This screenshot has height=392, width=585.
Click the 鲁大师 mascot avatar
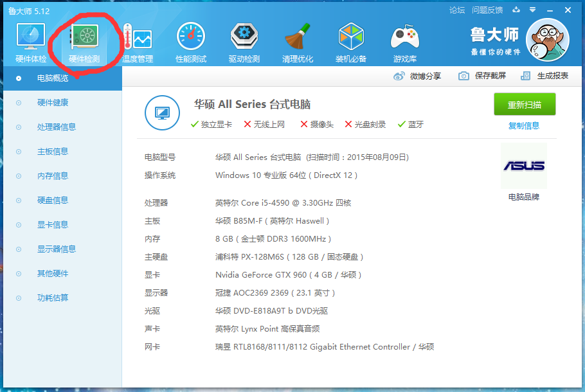pos(547,40)
